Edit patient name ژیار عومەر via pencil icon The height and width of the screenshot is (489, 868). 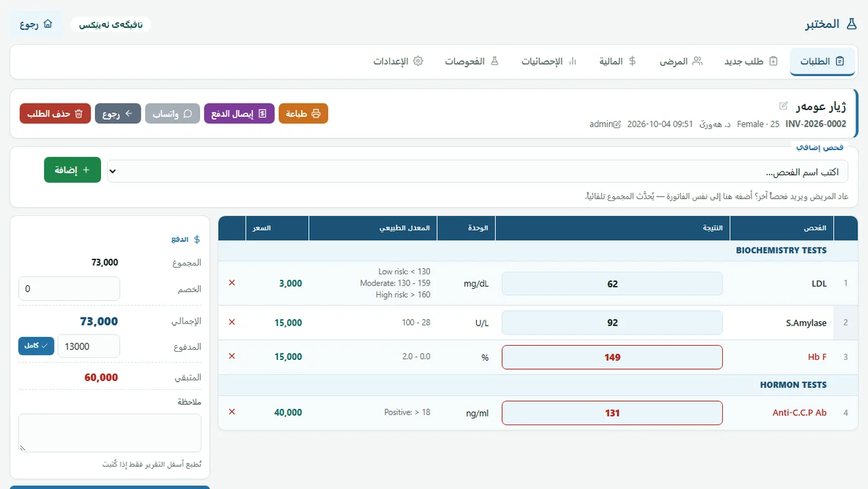(784, 105)
